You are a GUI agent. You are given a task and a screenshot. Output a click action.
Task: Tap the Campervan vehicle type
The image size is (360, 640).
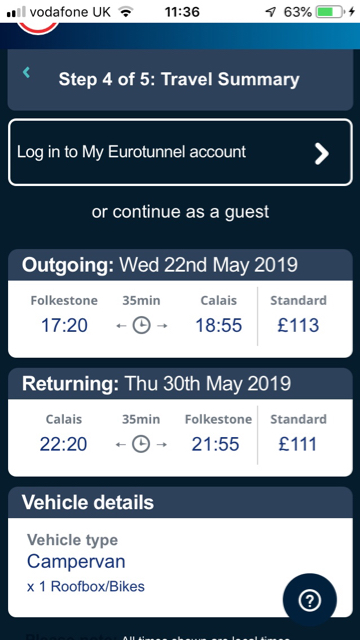tap(76, 562)
